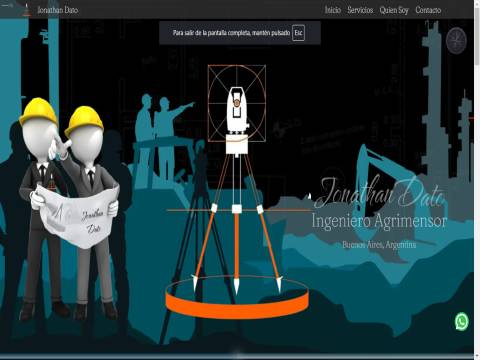Click the orange circular ring under the tripod

[x=237, y=297]
